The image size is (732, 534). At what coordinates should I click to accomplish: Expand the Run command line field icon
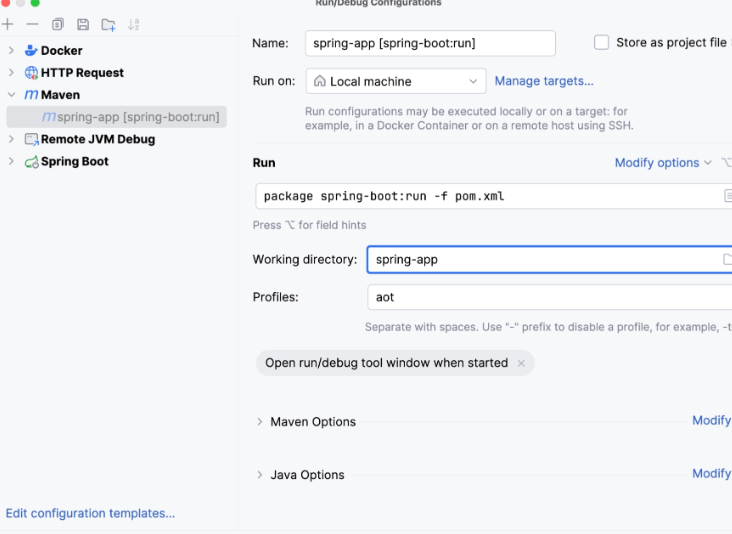[728, 196]
